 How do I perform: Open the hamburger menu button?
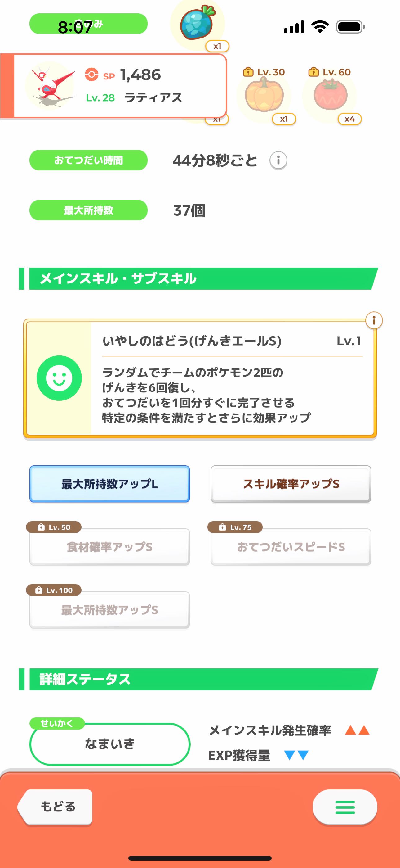[345, 807]
